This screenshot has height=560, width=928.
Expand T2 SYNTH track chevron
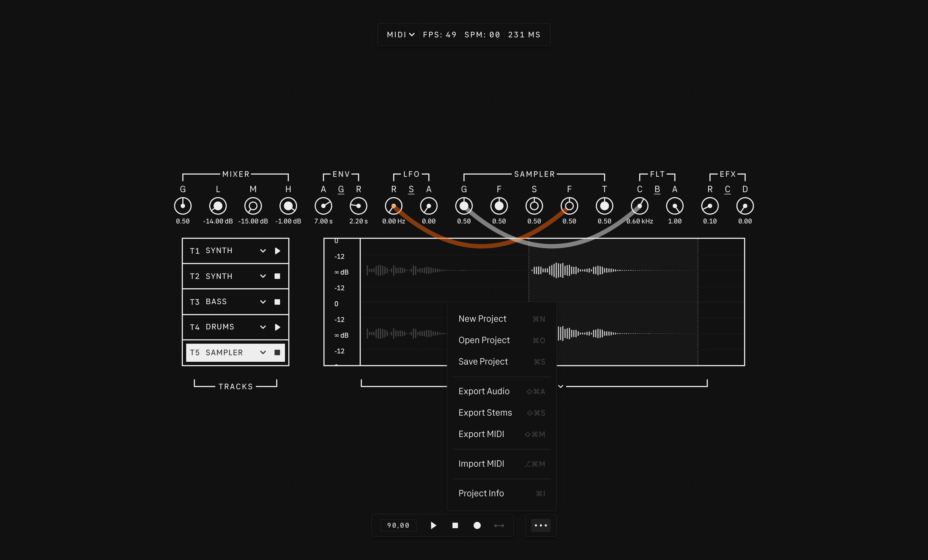tap(263, 276)
